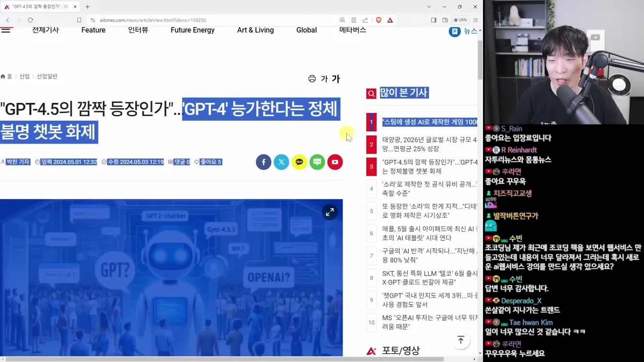The width and height of the screenshot is (644, 362).
Task: Open the 인터뷰 menu item
Action: point(138,30)
